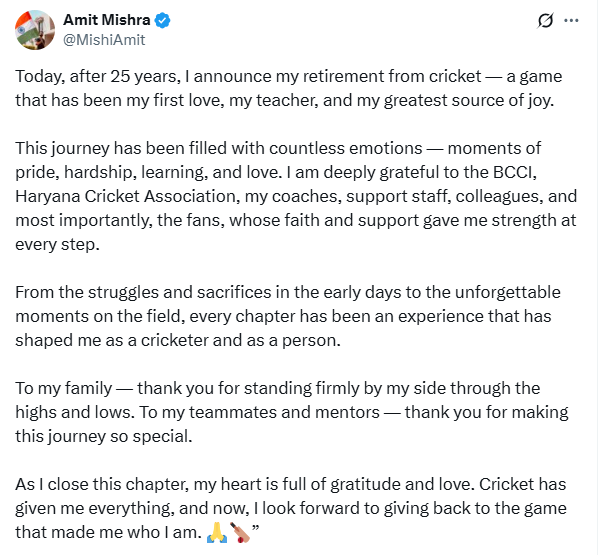Viewport: 598px width, 555px height.
Task: Click the vertical scrollbar at right edge
Action: [x=596, y=277]
